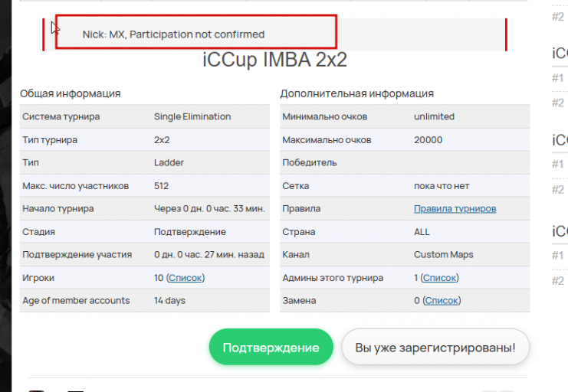This screenshot has width=568, height=392.
Task: Click the Ladder type value cell
Action: point(169,162)
